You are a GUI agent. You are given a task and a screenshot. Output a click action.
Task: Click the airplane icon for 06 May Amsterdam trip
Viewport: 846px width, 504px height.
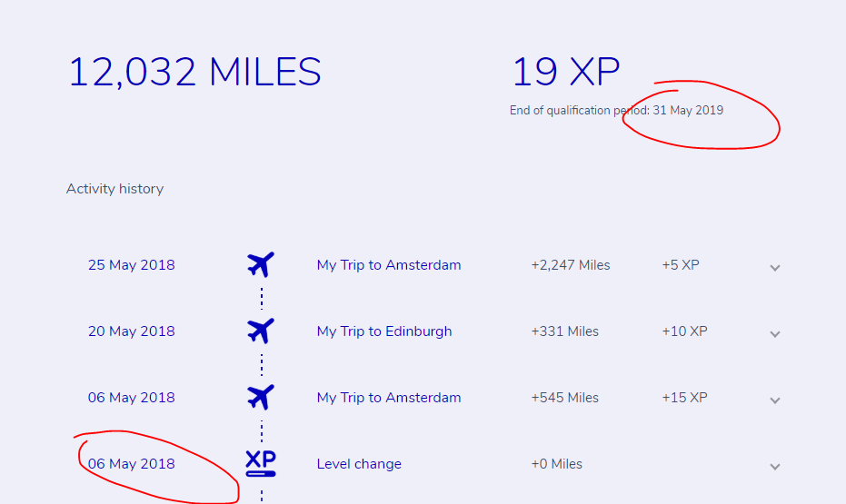click(261, 398)
